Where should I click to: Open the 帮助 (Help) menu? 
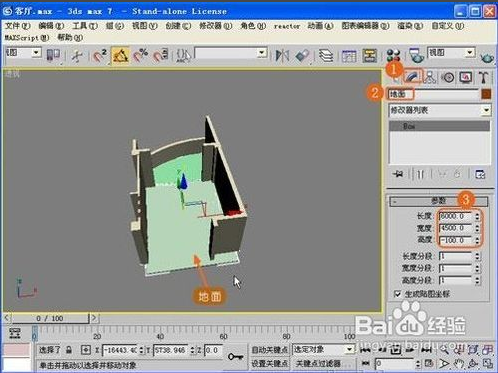70,38
